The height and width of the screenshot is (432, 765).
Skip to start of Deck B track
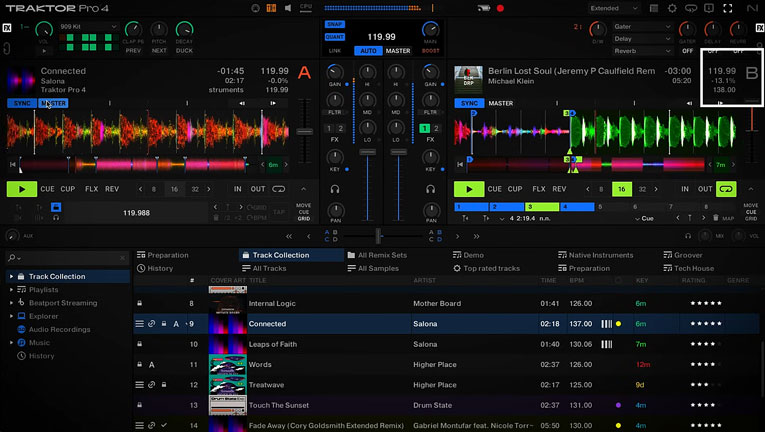click(460, 165)
